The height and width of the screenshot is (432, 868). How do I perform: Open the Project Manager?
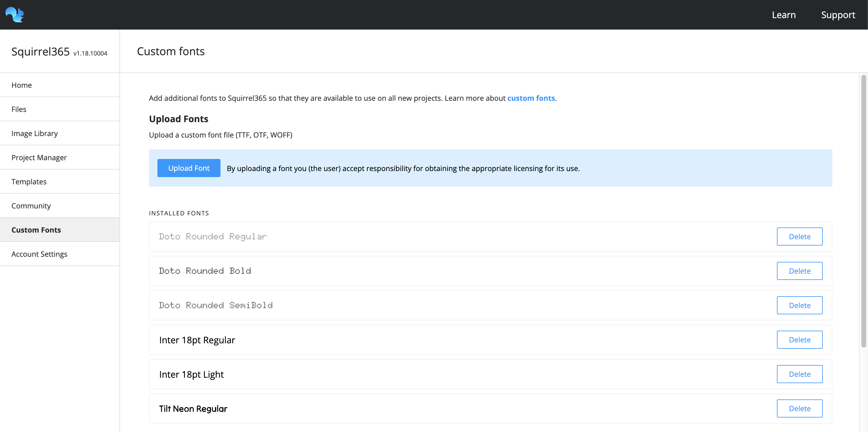point(39,157)
